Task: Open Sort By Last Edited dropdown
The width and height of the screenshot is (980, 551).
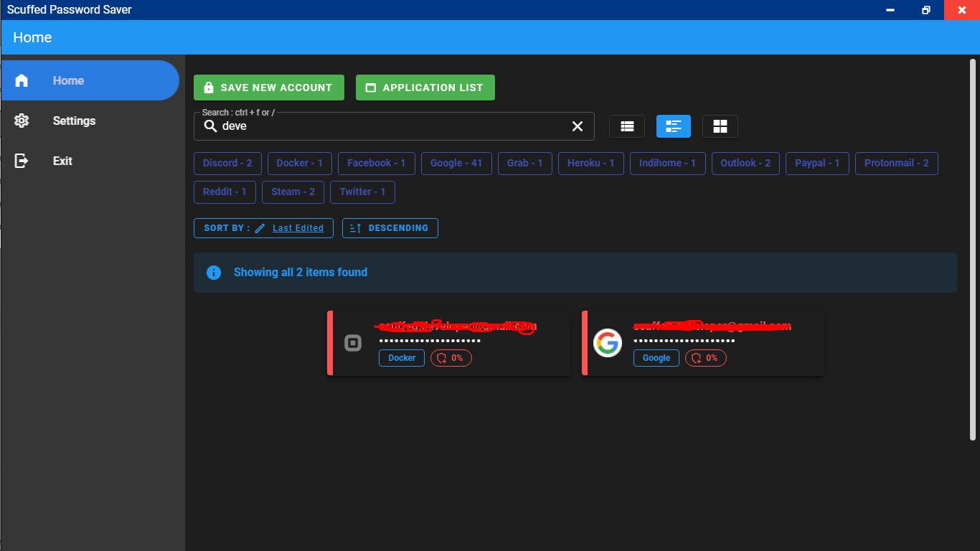Action: tap(263, 228)
